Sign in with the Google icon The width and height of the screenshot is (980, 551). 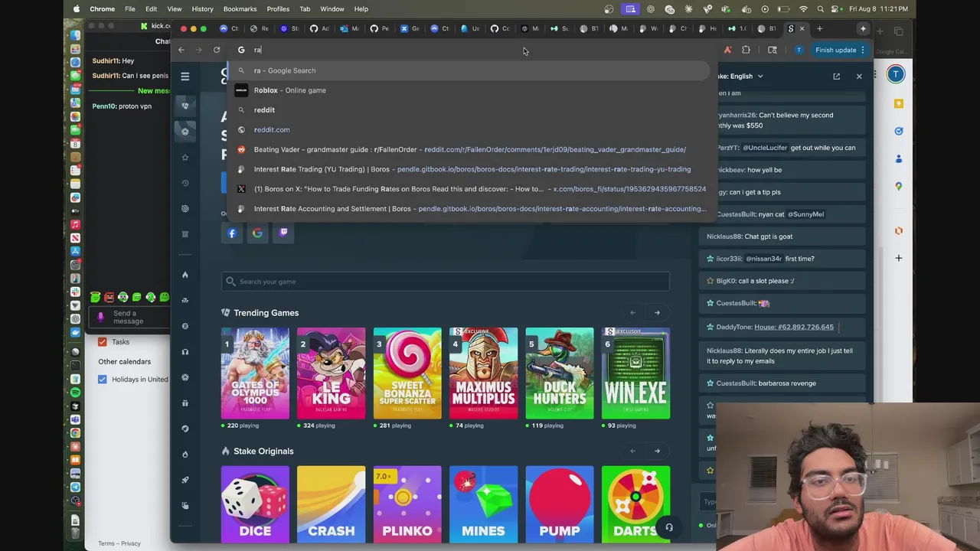[x=257, y=233]
